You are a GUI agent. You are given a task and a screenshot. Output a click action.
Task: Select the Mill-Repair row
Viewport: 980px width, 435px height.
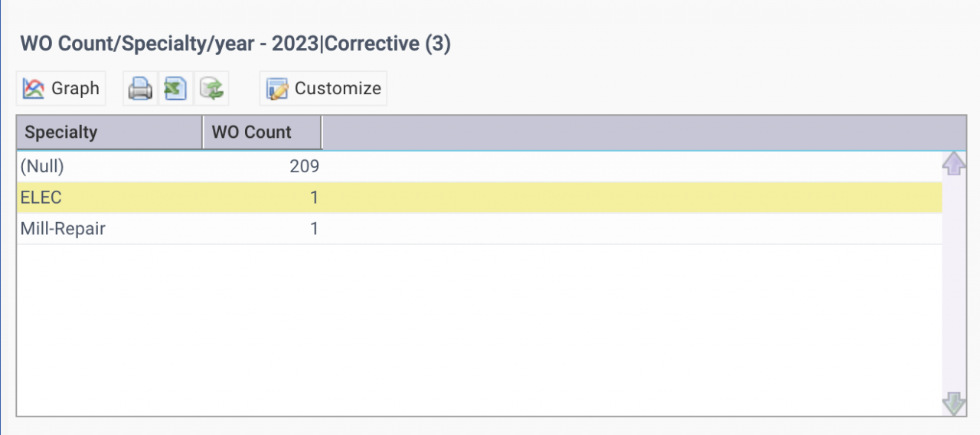click(63, 229)
